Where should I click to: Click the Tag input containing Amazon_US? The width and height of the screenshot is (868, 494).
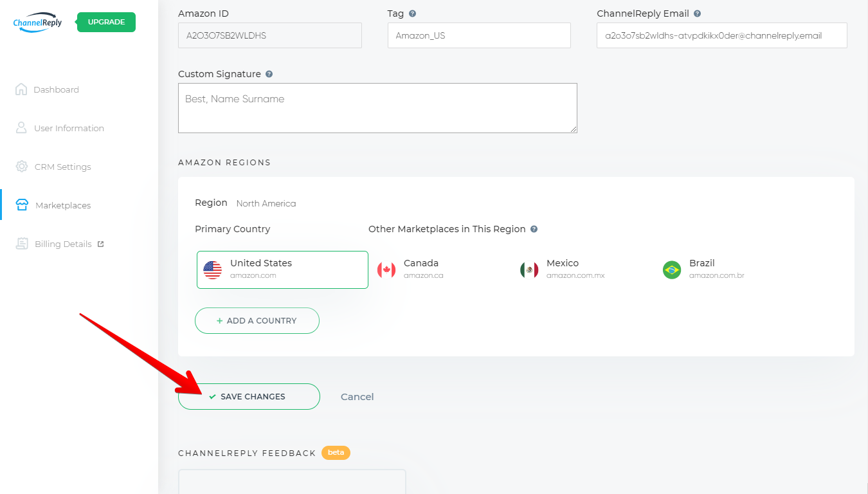[479, 35]
